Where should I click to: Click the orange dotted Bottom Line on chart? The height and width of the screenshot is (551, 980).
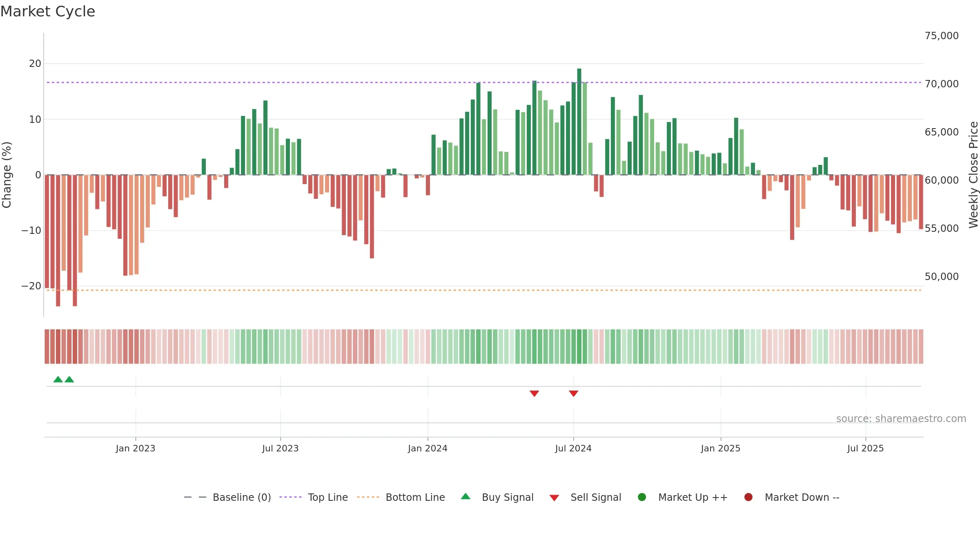[x=484, y=290]
